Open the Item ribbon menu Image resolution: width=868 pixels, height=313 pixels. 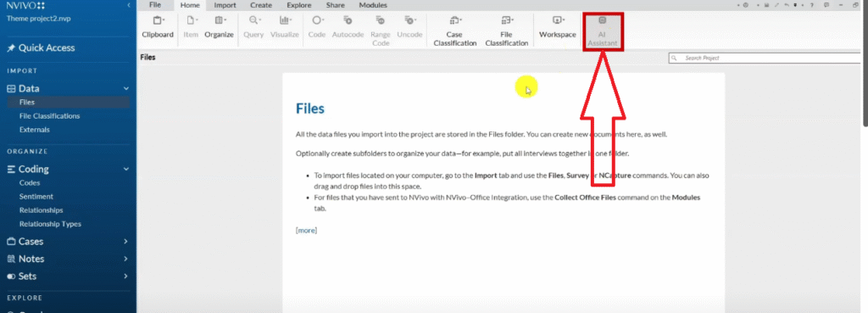click(191, 26)
